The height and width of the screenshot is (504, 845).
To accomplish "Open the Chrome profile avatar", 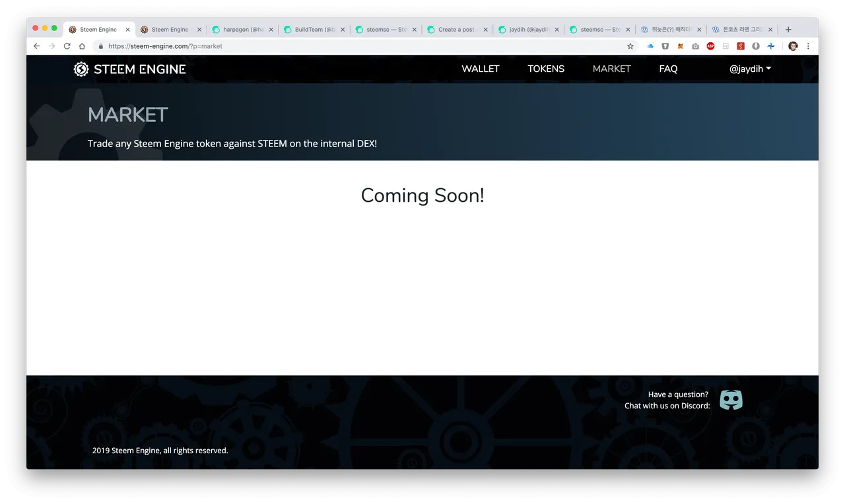I will (793, 46).
